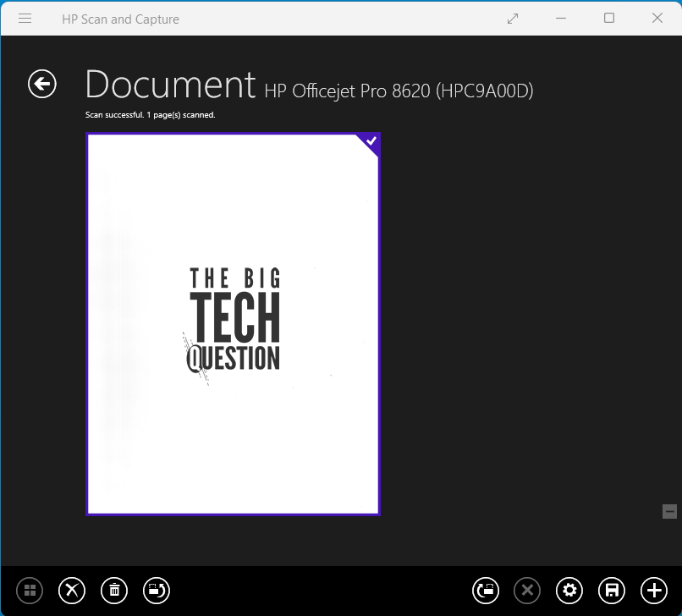Click the zoom-out control on the right edge
The image size is (682, 616).
[668, 513]
